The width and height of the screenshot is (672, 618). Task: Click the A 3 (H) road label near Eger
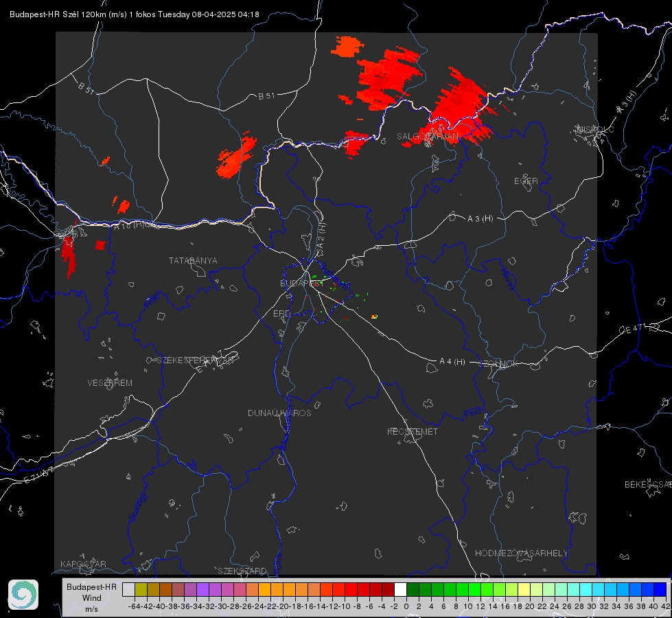480,219
